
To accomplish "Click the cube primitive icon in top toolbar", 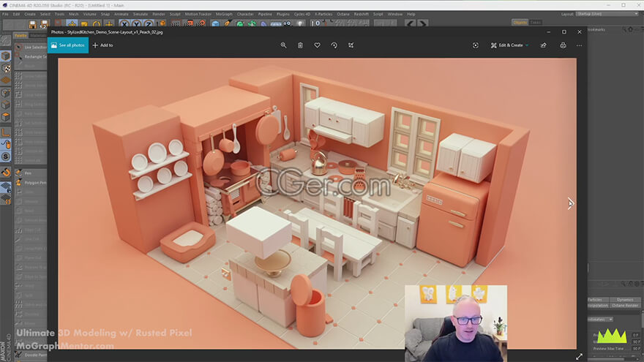I will pos(215,24).
